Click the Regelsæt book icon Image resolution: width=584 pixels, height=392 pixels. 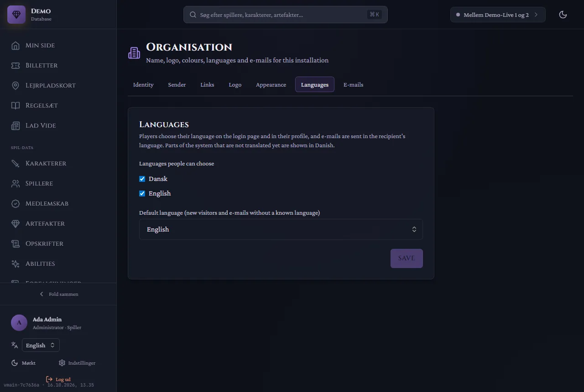pos(16,105)
